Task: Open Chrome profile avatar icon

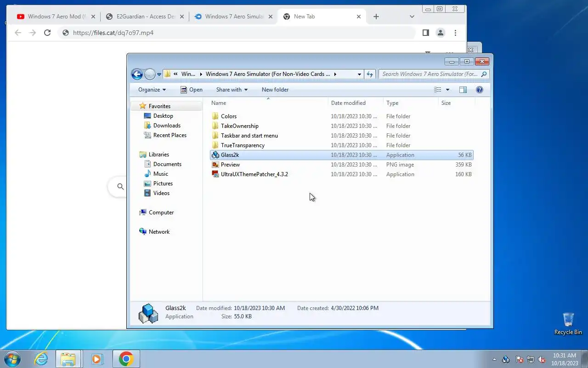Action: (x=441, y=33)
